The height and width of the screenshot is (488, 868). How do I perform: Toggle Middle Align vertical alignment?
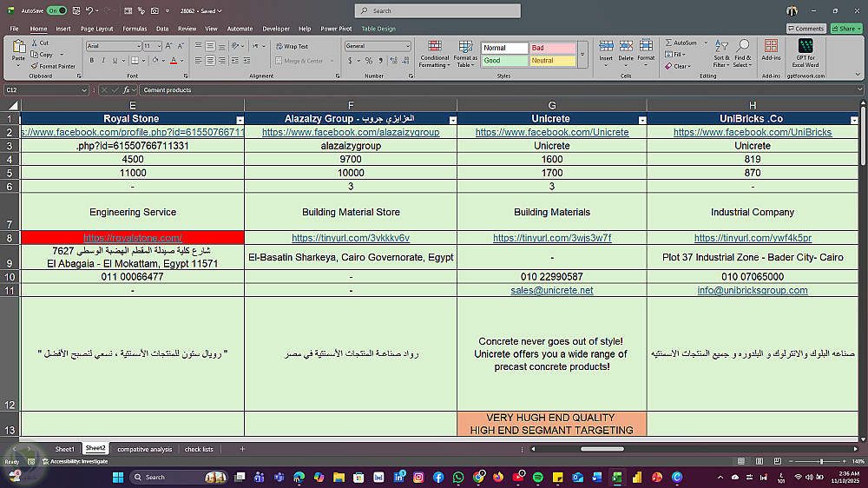210,46
